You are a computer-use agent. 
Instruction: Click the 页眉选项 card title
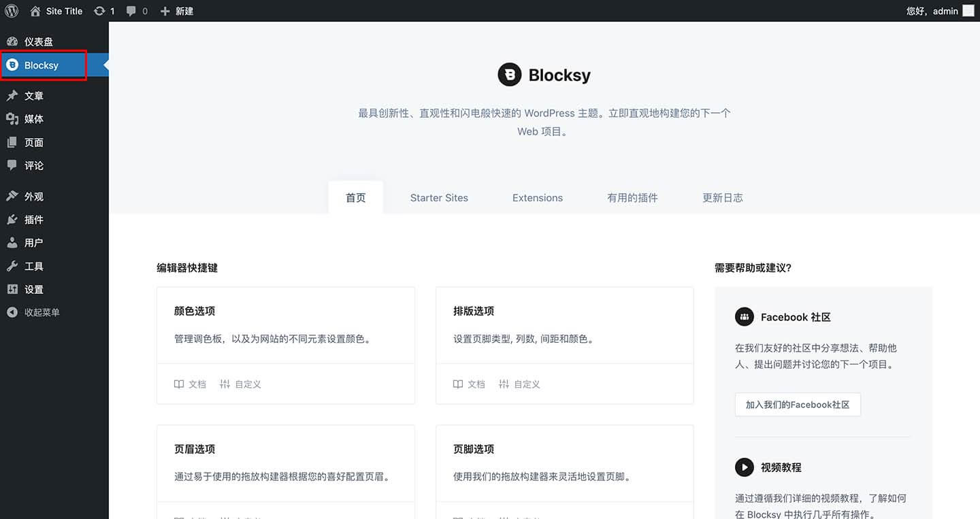[x=195, y=449]
